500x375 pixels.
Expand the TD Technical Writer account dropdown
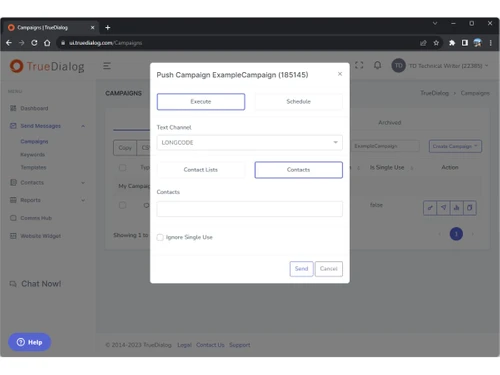[448, 66]
